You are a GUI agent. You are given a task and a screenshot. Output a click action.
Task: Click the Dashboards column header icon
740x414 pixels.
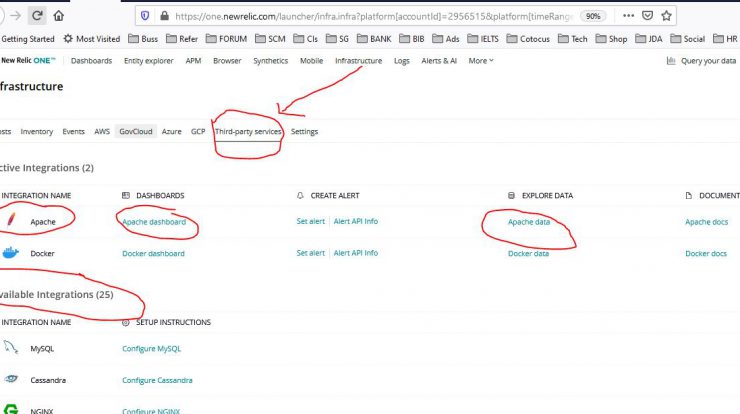point(126,195)
